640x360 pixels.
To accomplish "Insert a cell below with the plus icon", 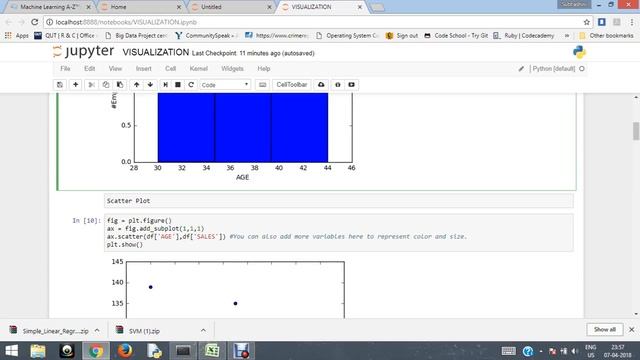I will (76, 84).
